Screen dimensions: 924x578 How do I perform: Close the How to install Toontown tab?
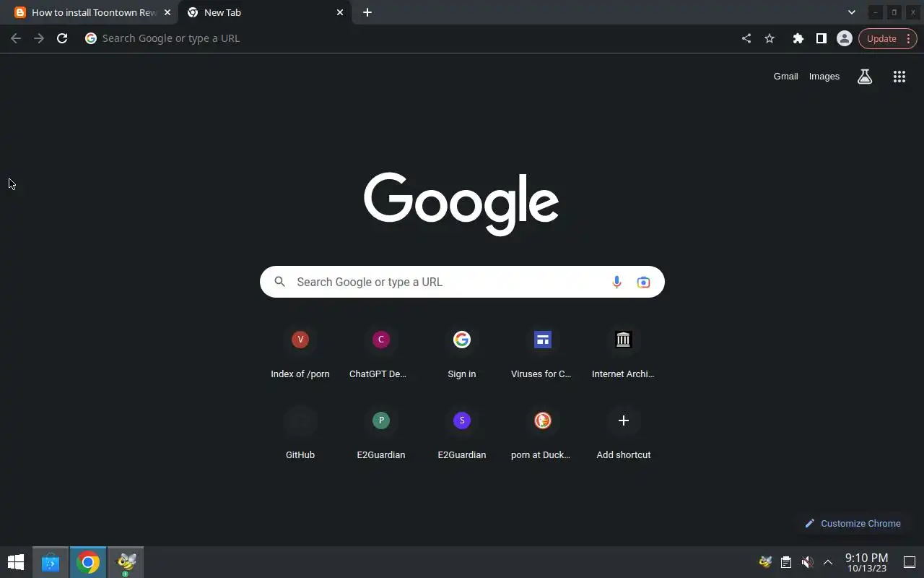pos(167,12)
